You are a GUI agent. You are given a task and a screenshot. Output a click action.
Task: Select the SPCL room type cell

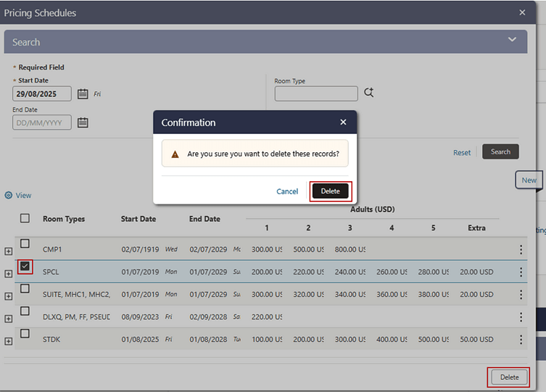(x=51, y=272)
